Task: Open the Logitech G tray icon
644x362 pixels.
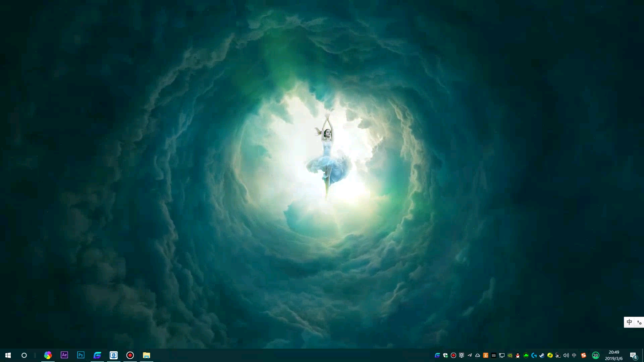Action: [534, 355]
